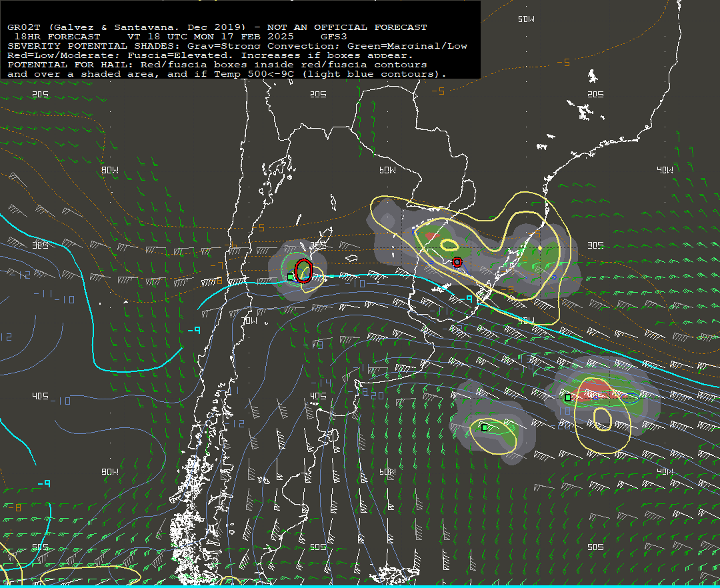Click the yellow ellipse below the red shaded ocean area

(603, 419)
